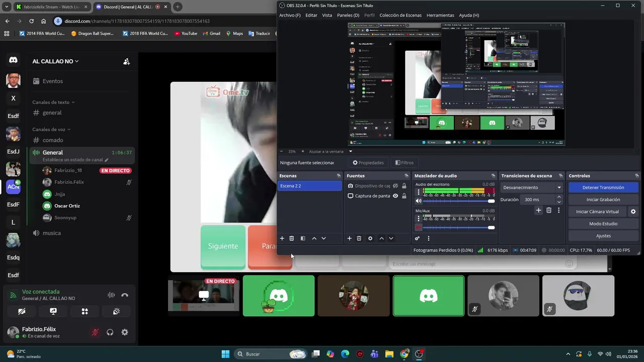
Task: Open Discord user settings gear
Action: pos(125,332)
